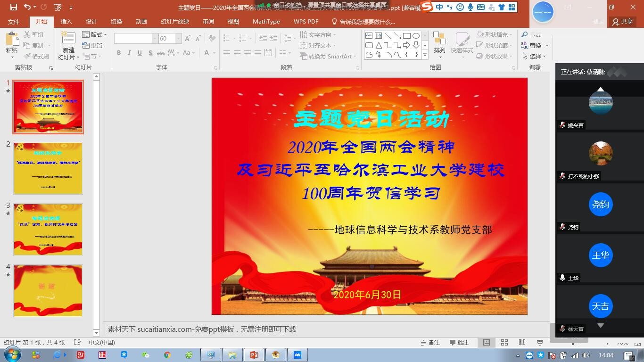Image resolution: width=644 pixels, height=362 pixels.
Task: Open PowerPoint icon in the taskbar
Action: pyautogui.click(x=254, y=355)
